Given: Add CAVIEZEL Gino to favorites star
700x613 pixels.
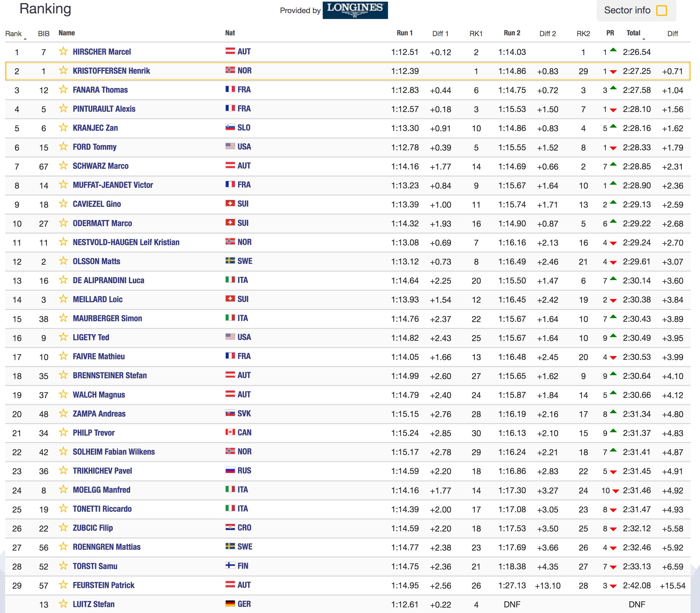Looking at the screenshot, I should (63, 204).
